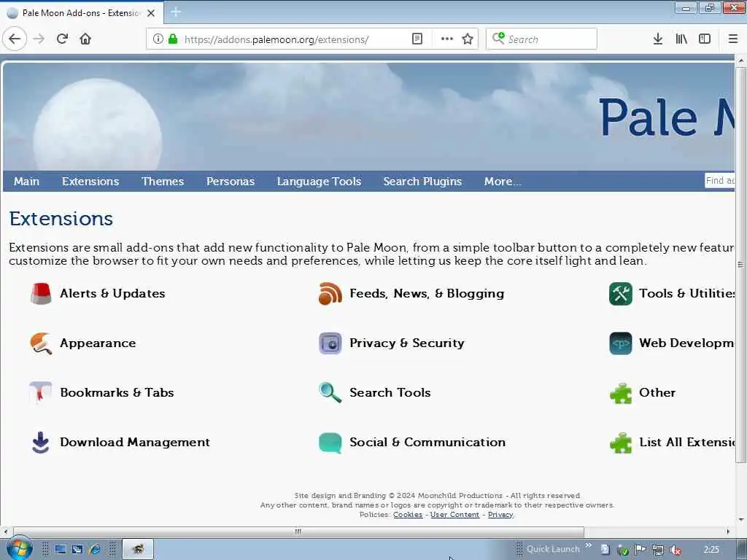Click the forward navigation arrow
Image resolution: width=747 pixels, height=560 pixels.
[39, 39]
